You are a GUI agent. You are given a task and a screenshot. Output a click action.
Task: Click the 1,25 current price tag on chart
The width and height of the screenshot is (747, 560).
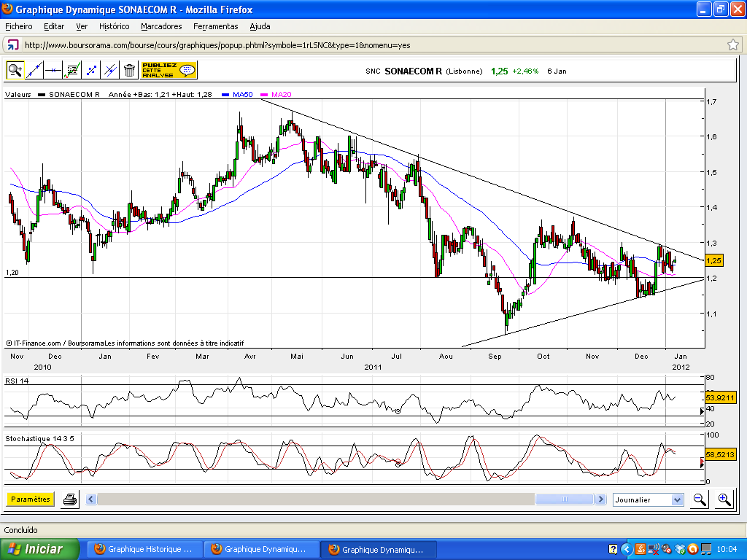pyautogui.click(x=713, y=260)
